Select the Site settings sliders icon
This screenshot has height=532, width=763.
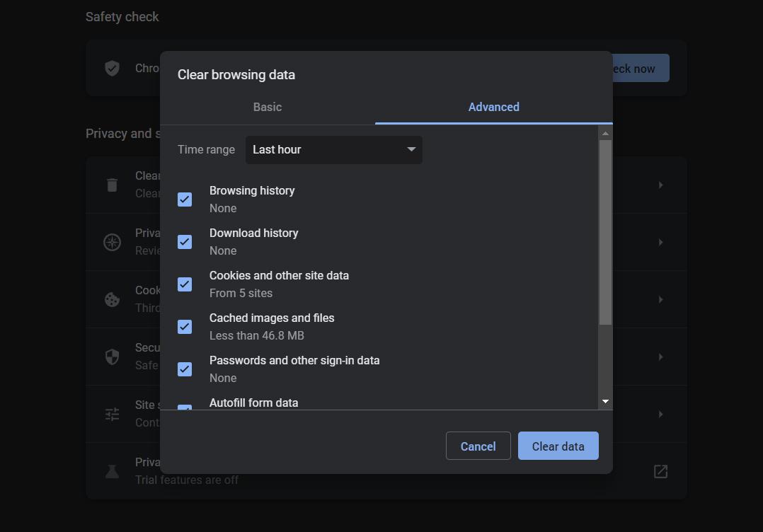(x=112, y=414)
